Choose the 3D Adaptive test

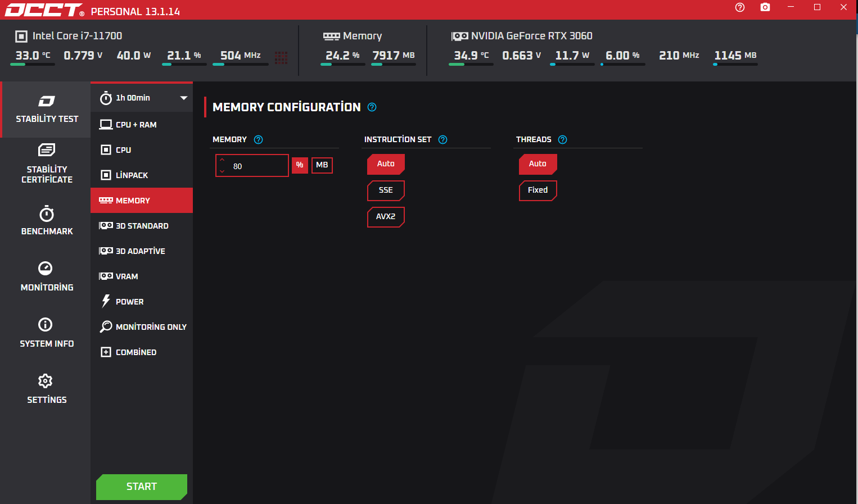click(x=142, y=251)
